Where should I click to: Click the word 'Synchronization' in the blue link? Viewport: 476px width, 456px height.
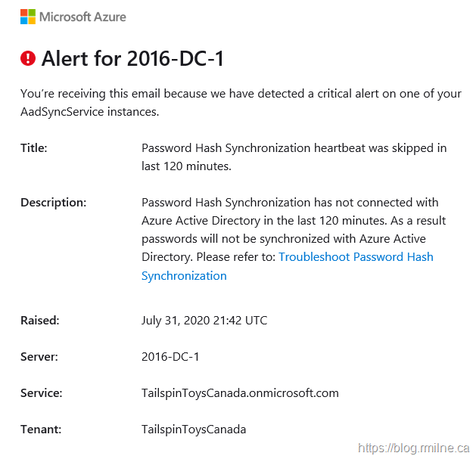point(184,276)
